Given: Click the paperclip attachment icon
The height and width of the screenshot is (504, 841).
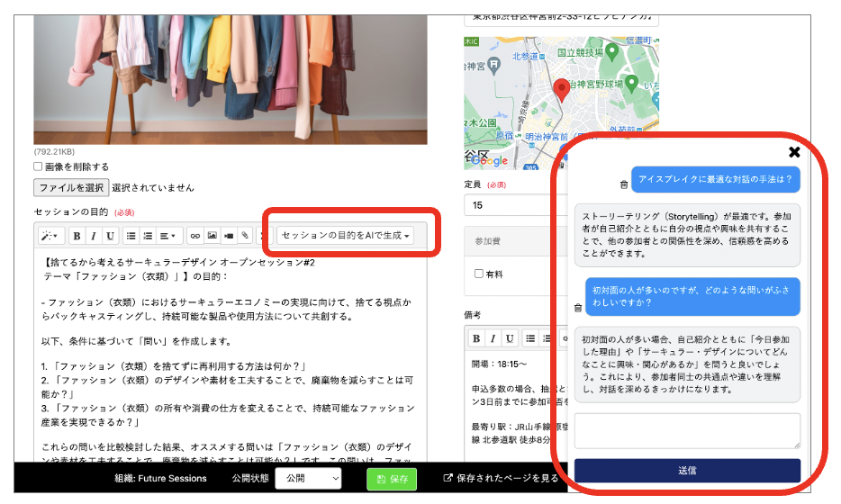Looking at the screenshot, I should point(245,236).
